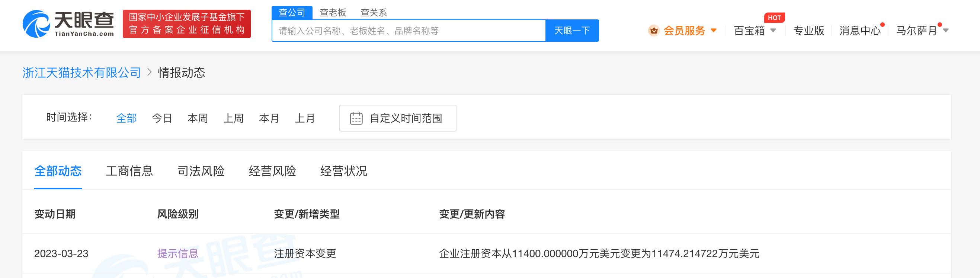Screen dimensions: 980x278
Task: Select the 本月 time filter
Action: pos(269,119)
